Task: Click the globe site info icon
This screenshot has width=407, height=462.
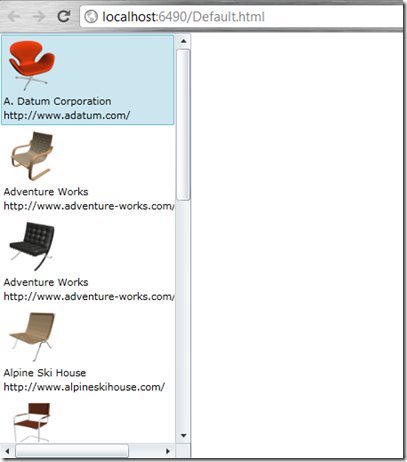Action: (x=91, y=16)
